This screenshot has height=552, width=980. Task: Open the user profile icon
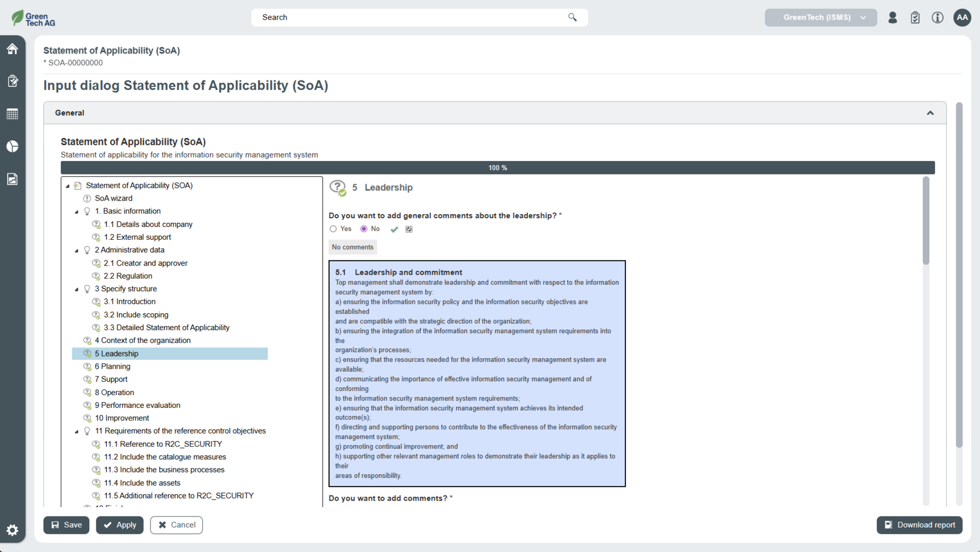click(x=892, y=18)
